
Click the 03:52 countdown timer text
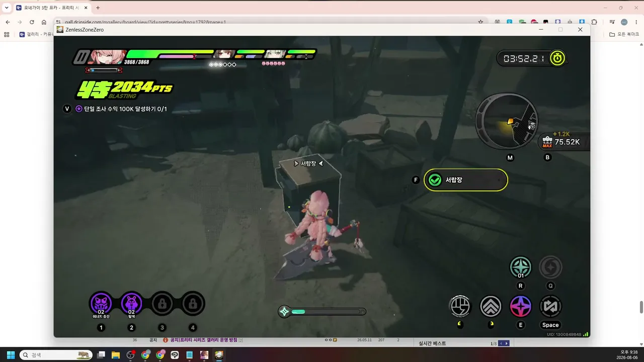point(524,58)
